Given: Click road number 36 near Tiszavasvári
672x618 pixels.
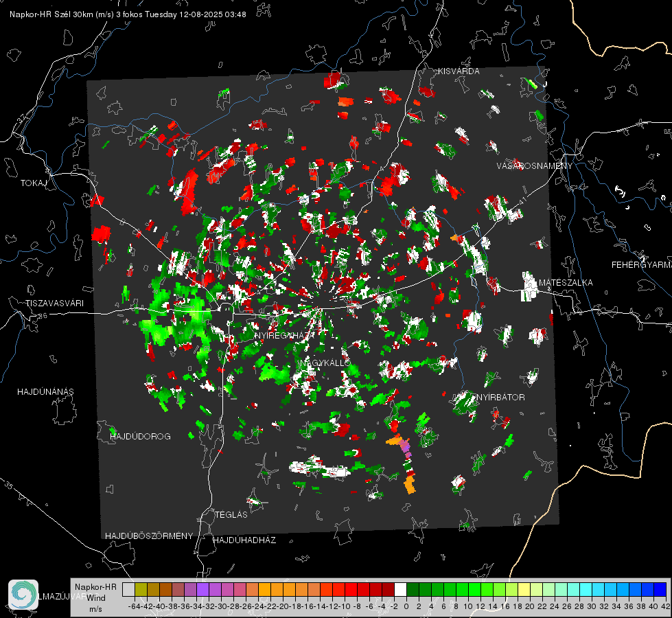Looking at the screenshot, I should (x=43, y=316).
